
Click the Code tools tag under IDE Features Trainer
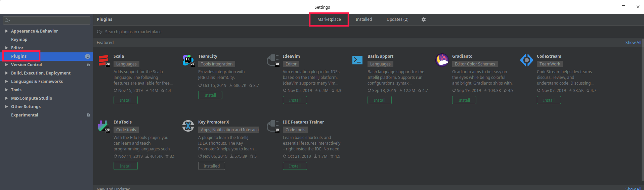point(295,130)
